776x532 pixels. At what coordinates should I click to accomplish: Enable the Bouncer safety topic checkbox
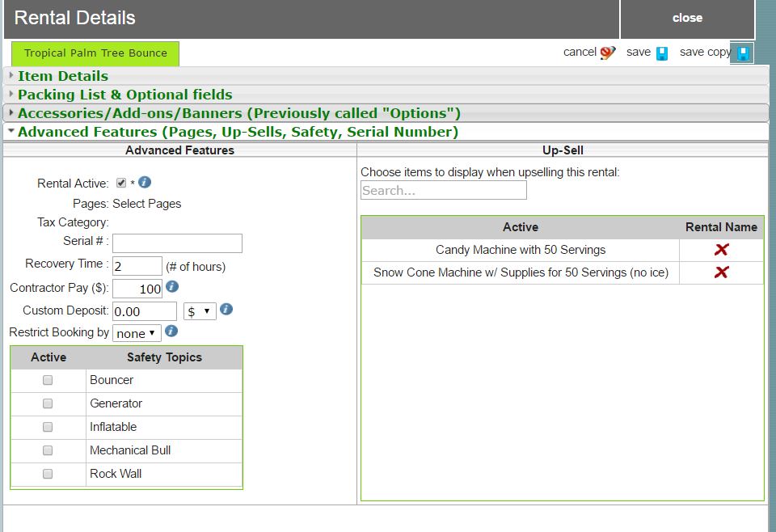[48, 380]
